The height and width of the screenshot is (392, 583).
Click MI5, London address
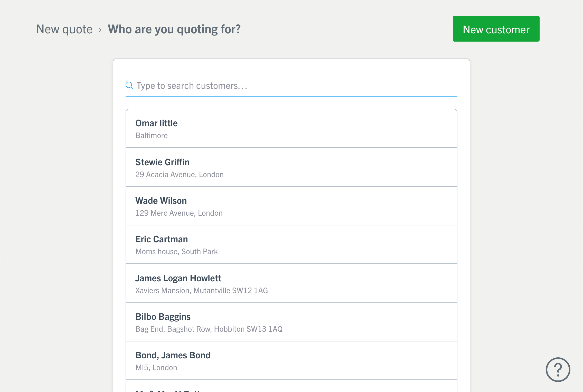coord(156,368)
